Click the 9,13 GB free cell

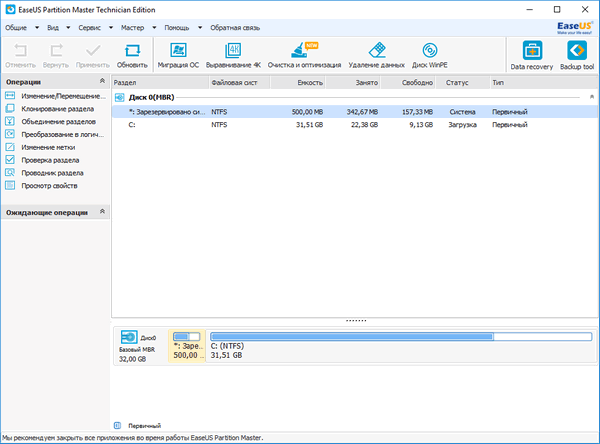pos(421,125)
